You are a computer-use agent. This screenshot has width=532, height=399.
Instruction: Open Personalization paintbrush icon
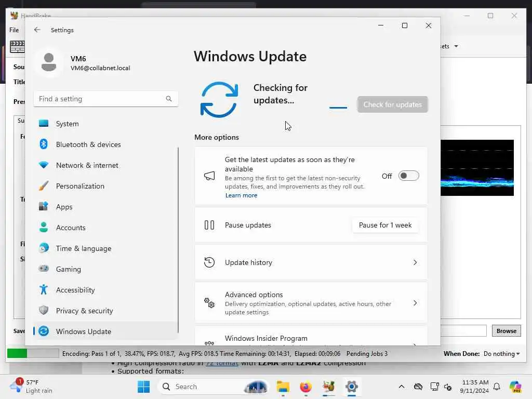(44, 185)
